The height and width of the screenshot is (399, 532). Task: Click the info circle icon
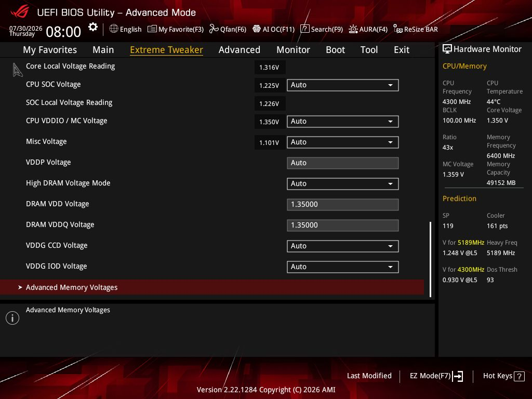click(x=12, y=318)
